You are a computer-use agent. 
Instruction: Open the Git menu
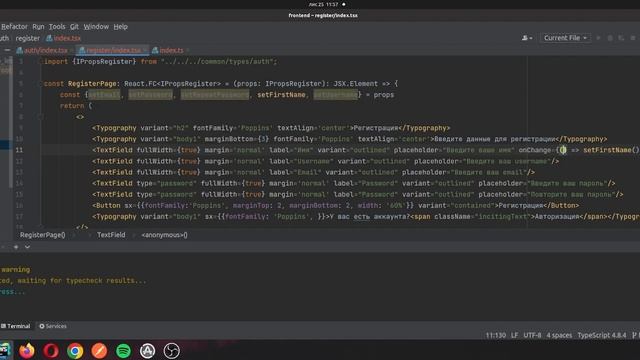(x=74, y=27)
